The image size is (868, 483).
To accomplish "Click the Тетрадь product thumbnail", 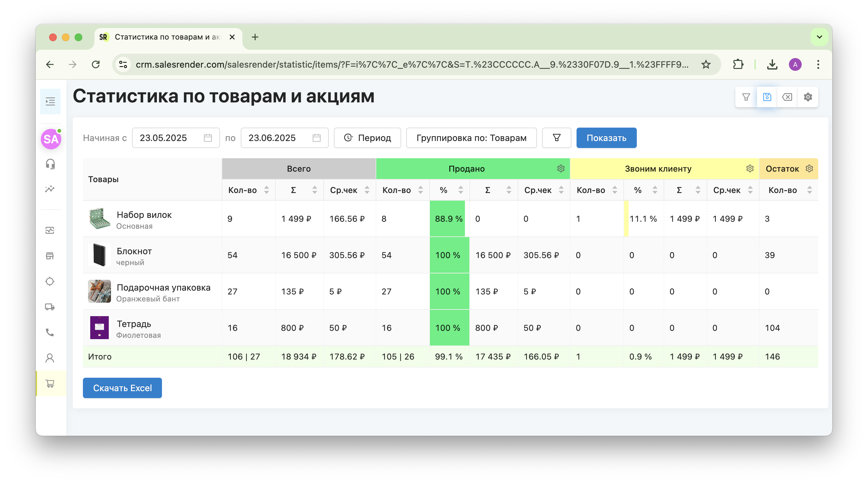I will pos(99,328).
